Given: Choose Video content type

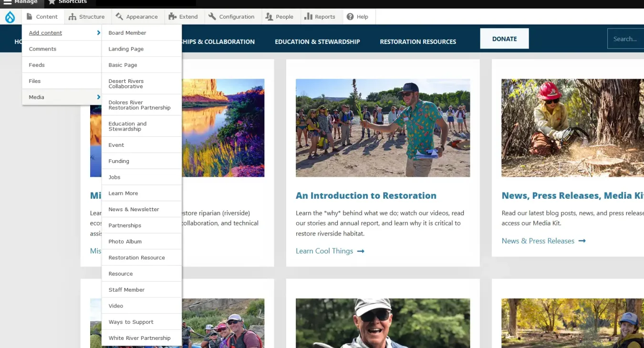Looking at the screenshot, I should 142,306.
